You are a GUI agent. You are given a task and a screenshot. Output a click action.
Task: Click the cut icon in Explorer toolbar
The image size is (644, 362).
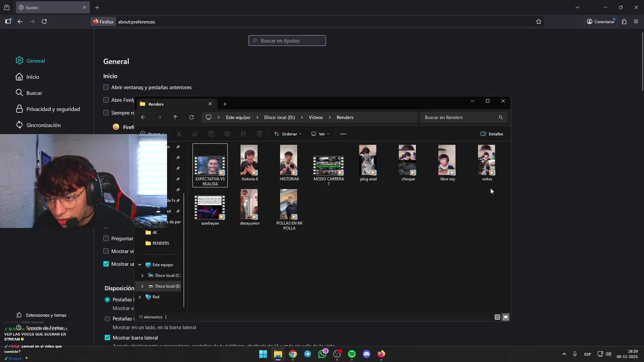click(179, 134)
